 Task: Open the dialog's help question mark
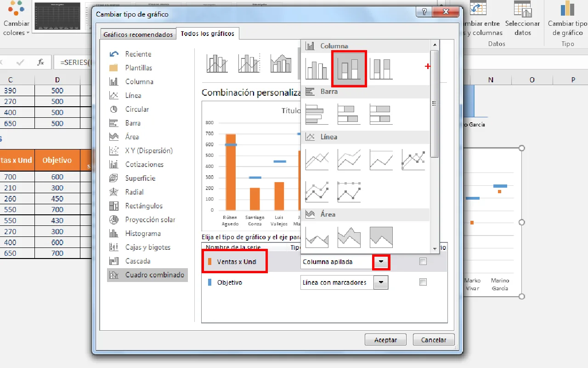424,12
